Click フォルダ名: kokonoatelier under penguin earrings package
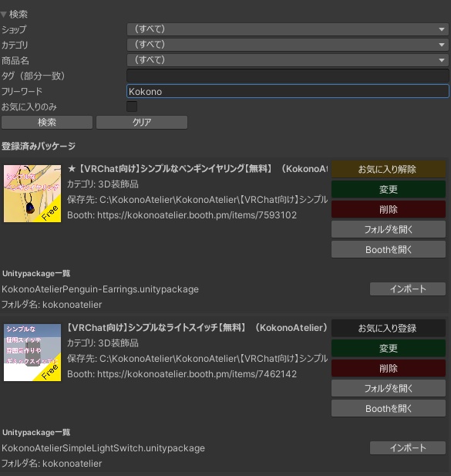 pos(52,305)
